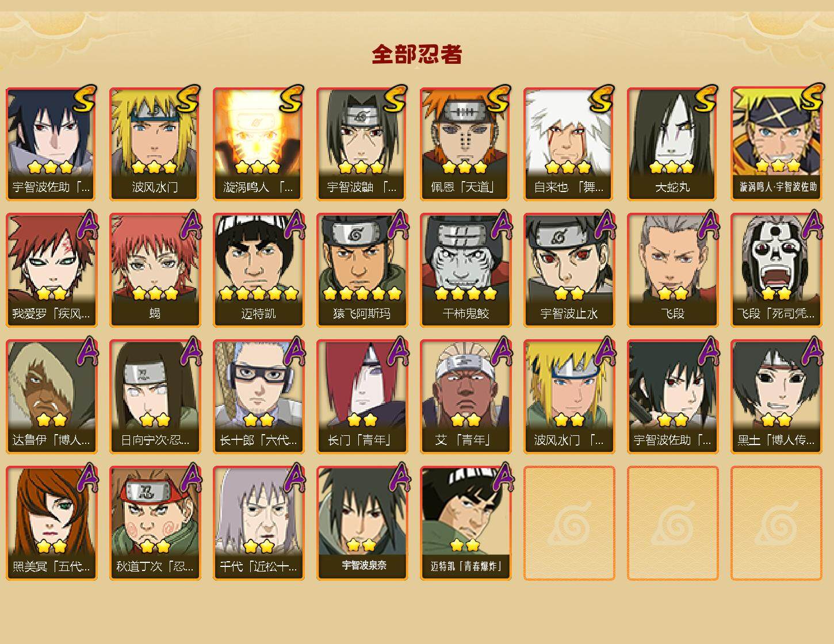834x644 pixels.
Task: Open the 佩恩「天道」ninja card
Action: tap(466, 144)
